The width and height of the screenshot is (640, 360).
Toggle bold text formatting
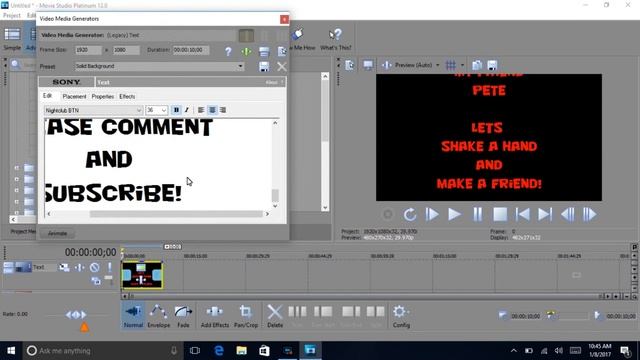pyautogui.click(x=176, y=110)
